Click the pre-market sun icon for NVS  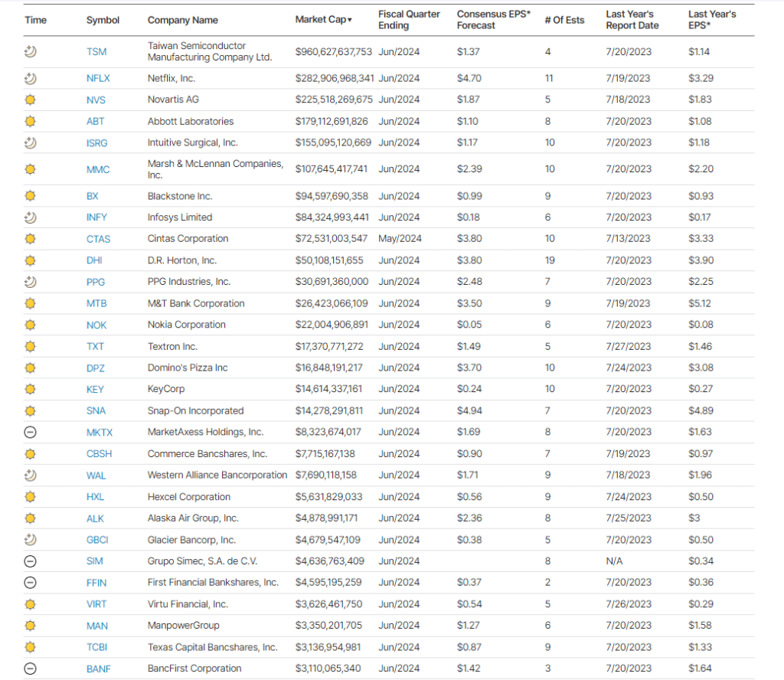click(x=30, y=100)
